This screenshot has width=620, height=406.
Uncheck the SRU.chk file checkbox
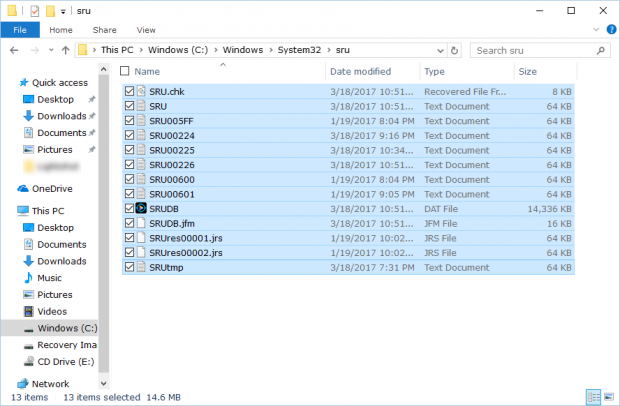pyautogui.click(x=129, y=91)
